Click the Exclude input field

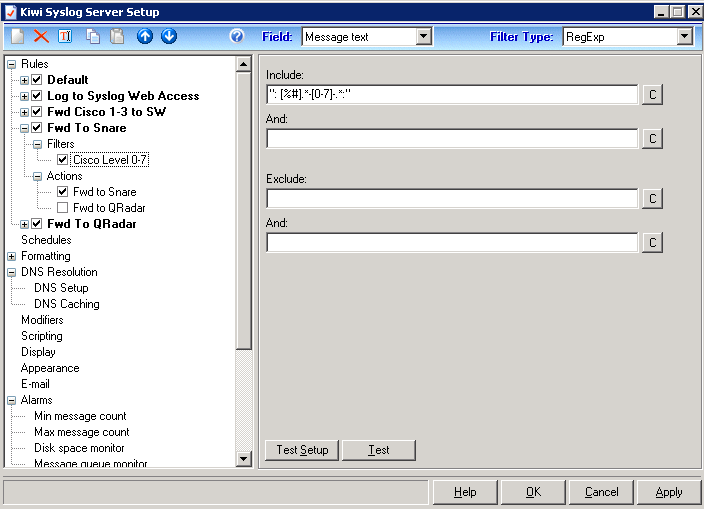click(x=452, y=199)
